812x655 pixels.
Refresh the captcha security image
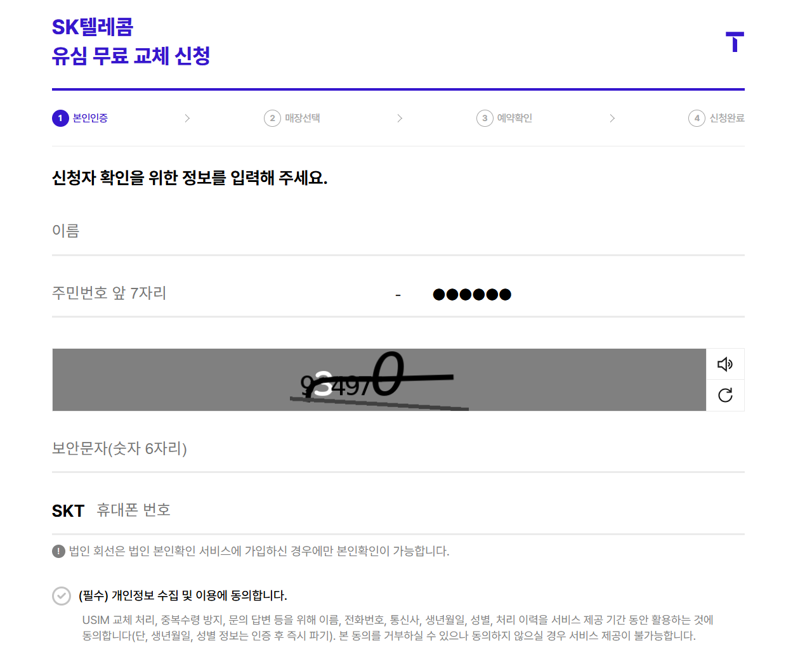click(x=725, y=396)
